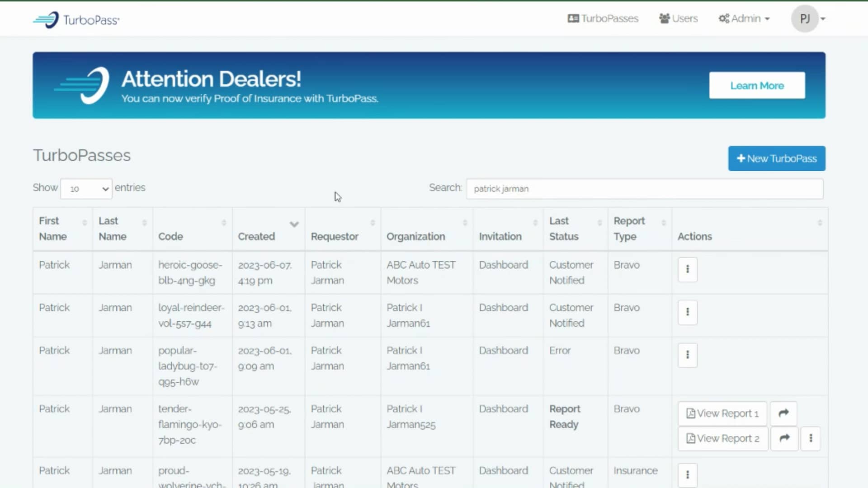Click the share icon next to View Report 1
The width and height of the screenshot is (868, 488).
pyautogui.click(x=783, y=413)
